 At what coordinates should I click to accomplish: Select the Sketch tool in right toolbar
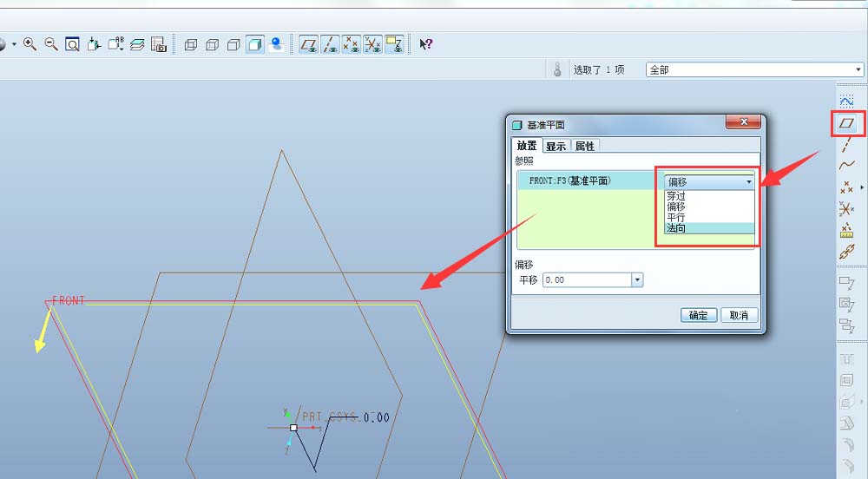tap(846, 102)
